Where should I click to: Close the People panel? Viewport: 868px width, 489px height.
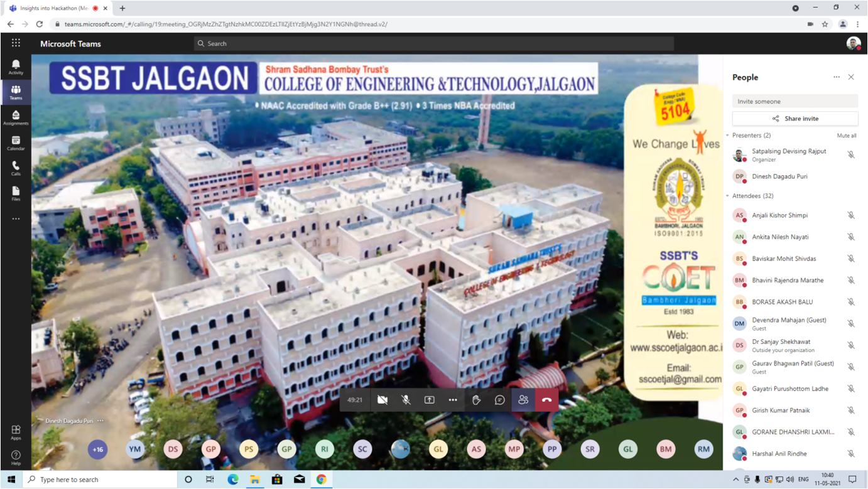click(x=851, y=77)
